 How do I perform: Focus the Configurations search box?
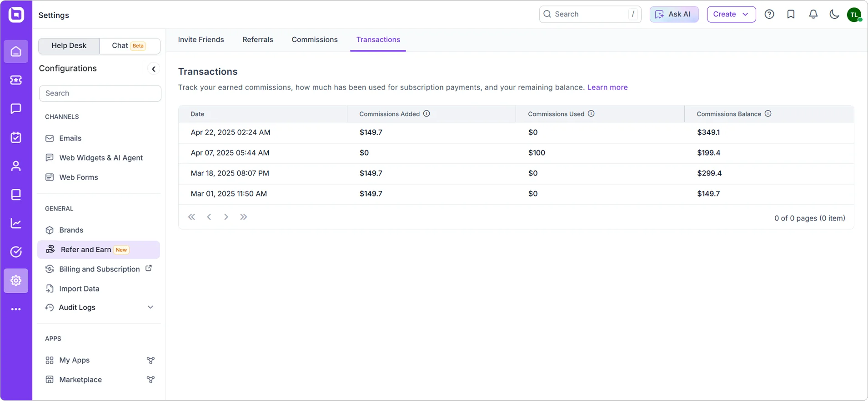click(x=100, y=93)
